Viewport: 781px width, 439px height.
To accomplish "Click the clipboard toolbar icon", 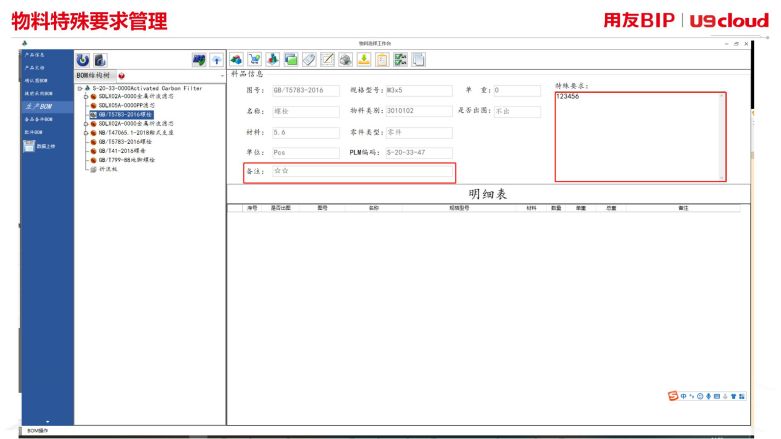I will (382, 60).
